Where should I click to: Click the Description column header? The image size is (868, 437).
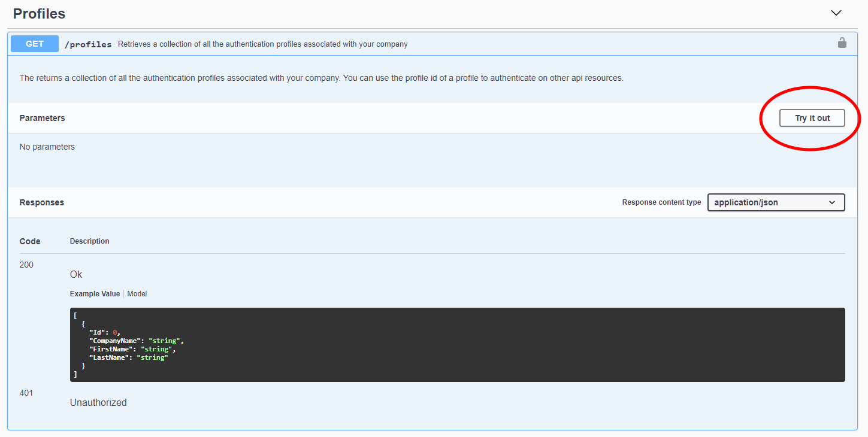[x=90, y=241]
